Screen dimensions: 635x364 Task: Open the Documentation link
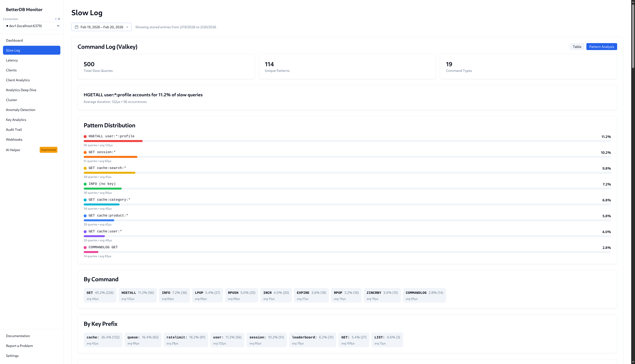(x=18, y=336)
